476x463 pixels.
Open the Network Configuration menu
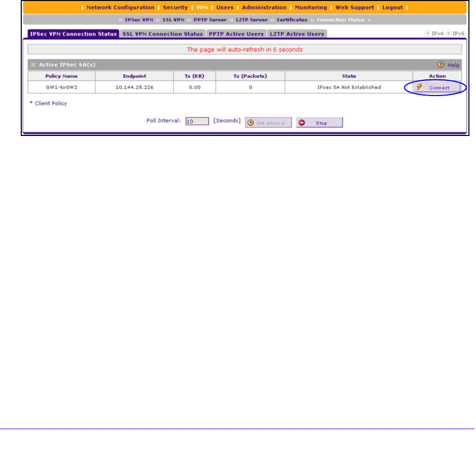pyautogui.click(x=120, y=7)
